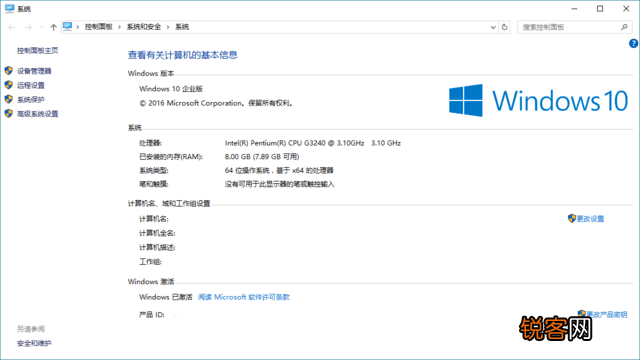Click the Windows 10 logo image
The image size is (640, 360).
pos(538,100)
